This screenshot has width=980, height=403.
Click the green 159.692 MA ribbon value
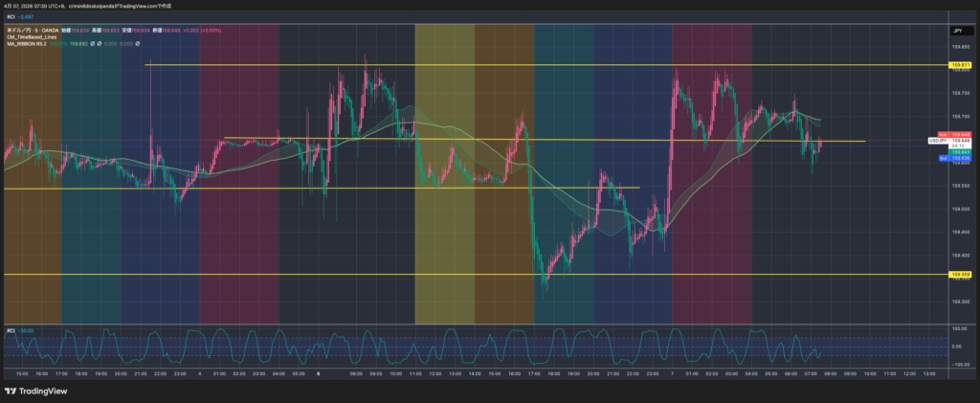tap(79, 44)
